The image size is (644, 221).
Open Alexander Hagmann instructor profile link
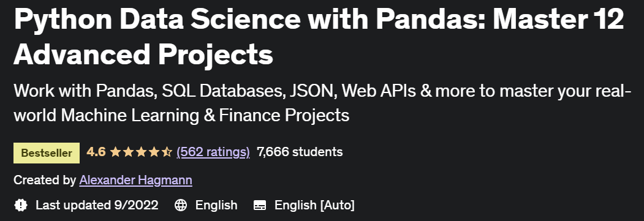(135, 180)
